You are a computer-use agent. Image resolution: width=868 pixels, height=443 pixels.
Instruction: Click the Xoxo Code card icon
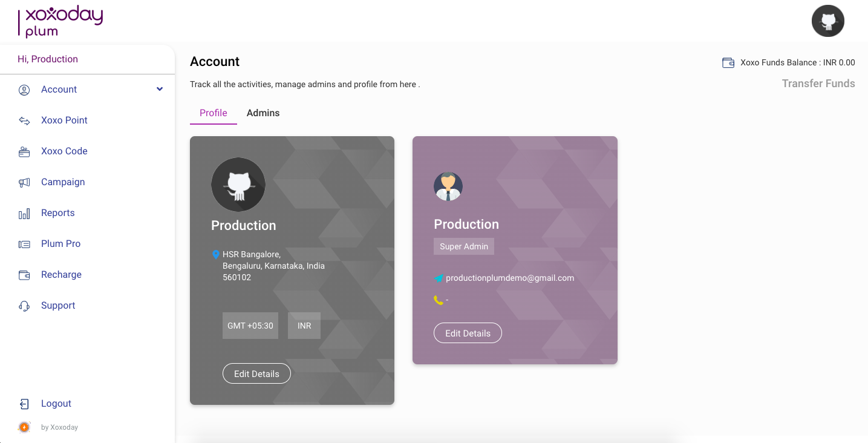pos(24,152)
